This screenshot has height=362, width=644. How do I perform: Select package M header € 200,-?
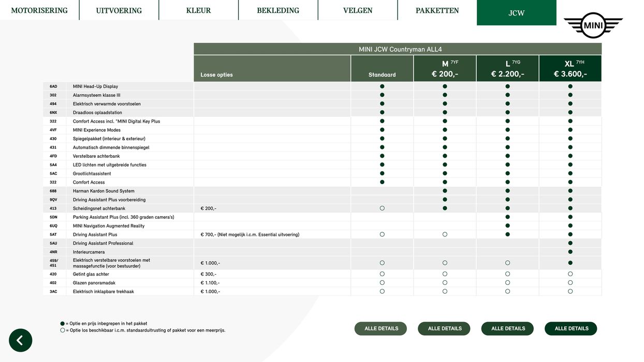click(445, 69)
